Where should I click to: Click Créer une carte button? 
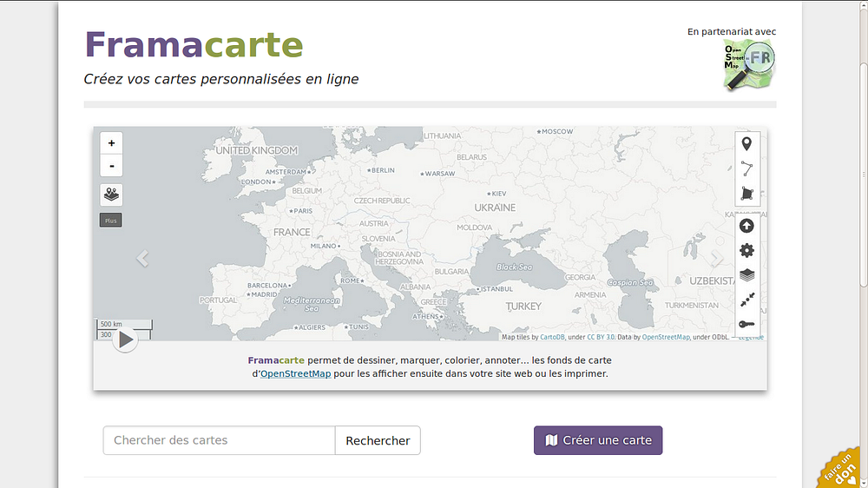(598, 440)
